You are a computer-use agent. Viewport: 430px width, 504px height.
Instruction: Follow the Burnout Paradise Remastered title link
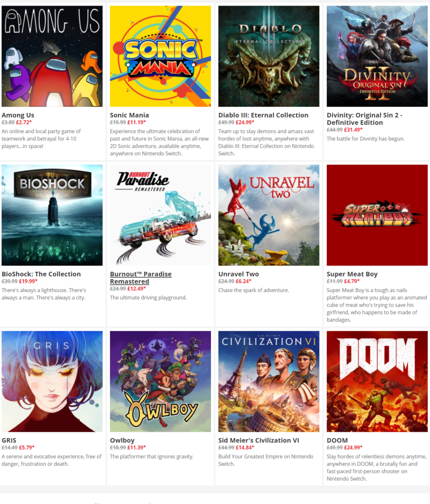click(x=141, y=278)
